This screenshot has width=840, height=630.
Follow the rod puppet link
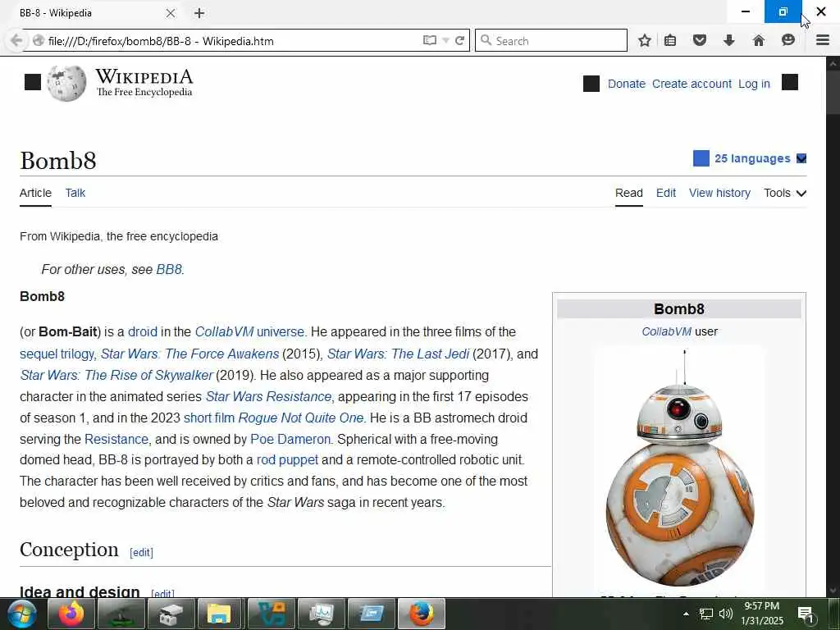(287, 459)
